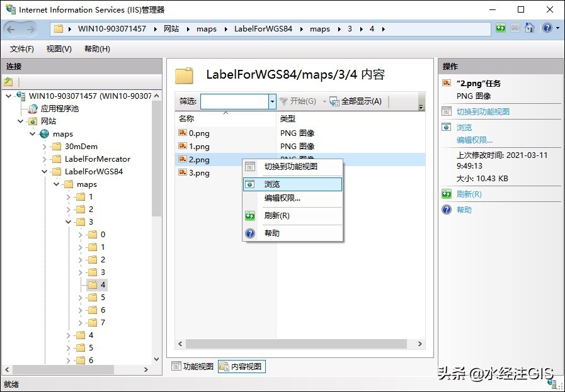
Task: Select folder 7 in the tree
Action: [103, 323]
